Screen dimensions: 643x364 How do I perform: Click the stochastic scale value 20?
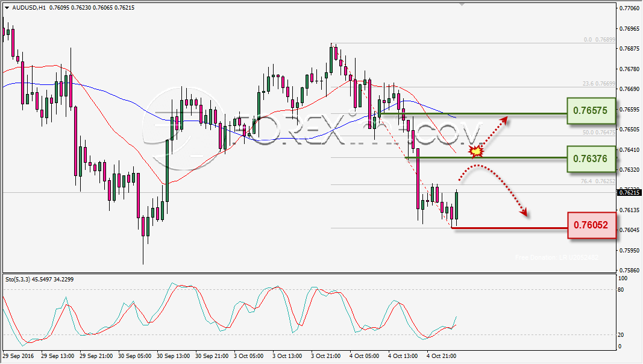621,335
